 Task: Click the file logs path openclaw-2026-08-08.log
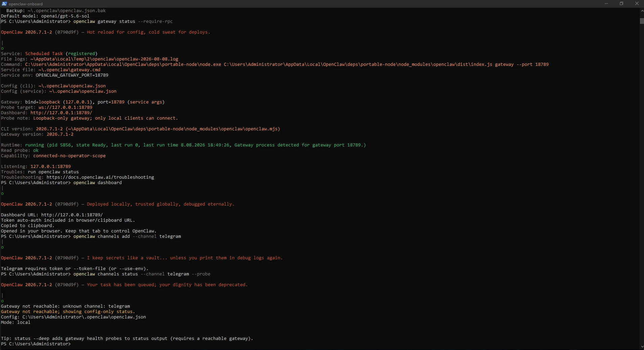click(104, 59)
